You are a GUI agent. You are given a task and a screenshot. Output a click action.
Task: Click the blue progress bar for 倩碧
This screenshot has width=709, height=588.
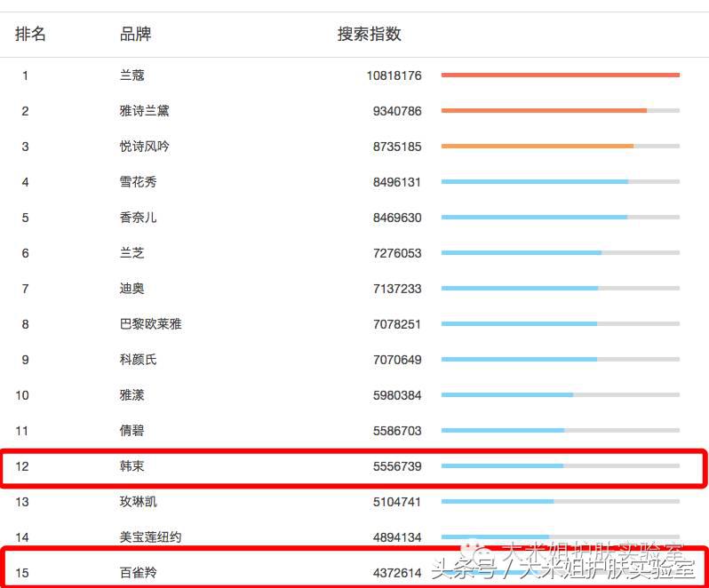tap(503, 430)
